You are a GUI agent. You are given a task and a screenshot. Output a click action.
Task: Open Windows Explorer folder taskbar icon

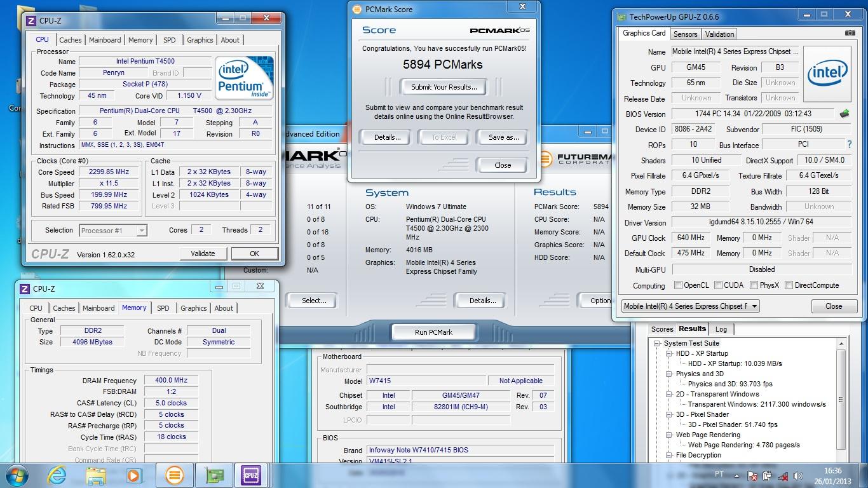tap(96, 475)
